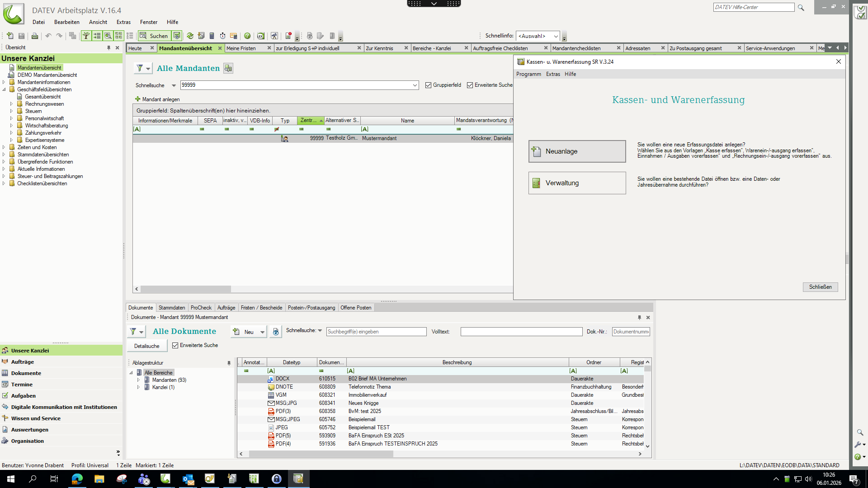The image size is (868, 488).
Task: Expand the Rechnungswesen tree folder
Action: click(11, 104)
